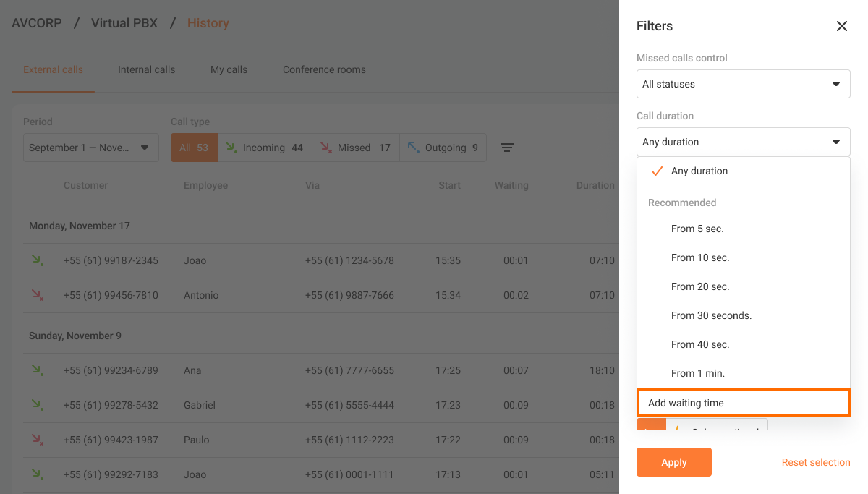The height and width of the screenshot is (494, 868).
Task: Filter by Incoming 44 calls
Action: [265, 148]
